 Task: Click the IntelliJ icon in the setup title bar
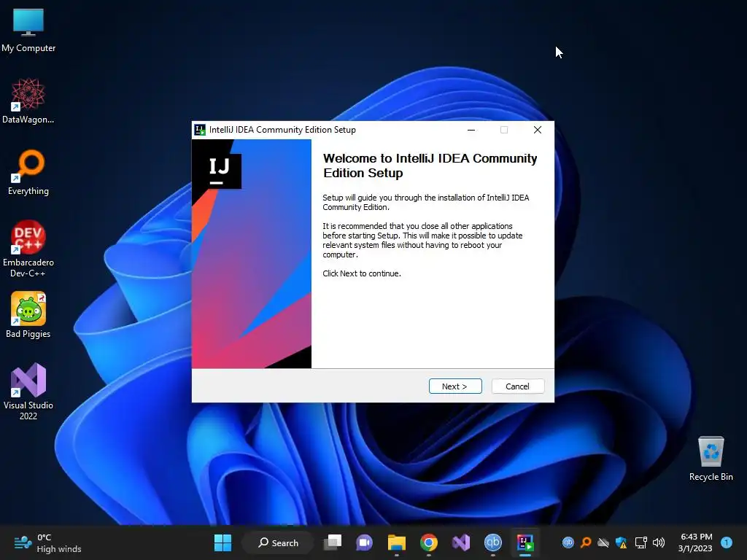(200, 130)
